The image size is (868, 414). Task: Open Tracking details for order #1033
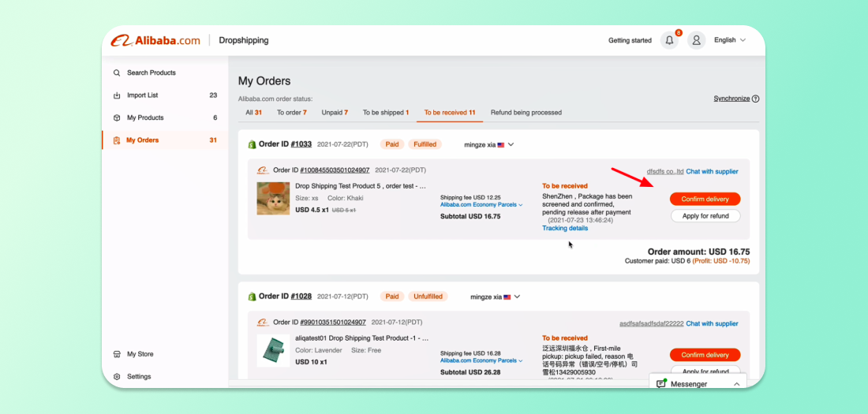pos(565,228)
